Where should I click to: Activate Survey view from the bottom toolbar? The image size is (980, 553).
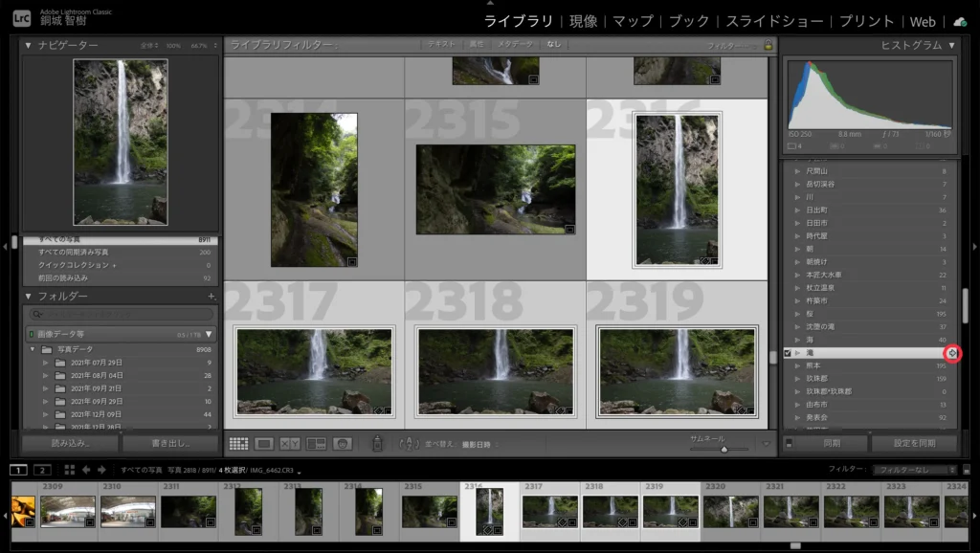point(317,442)
